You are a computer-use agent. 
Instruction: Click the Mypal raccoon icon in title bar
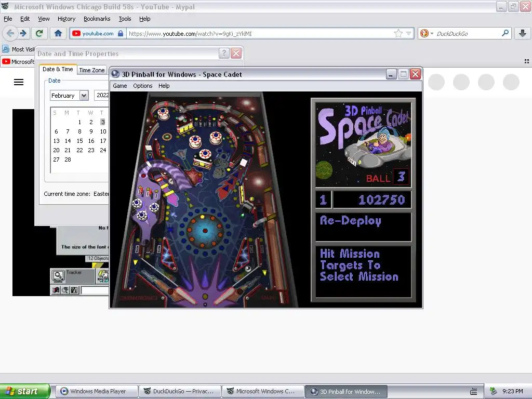(5, 6)
